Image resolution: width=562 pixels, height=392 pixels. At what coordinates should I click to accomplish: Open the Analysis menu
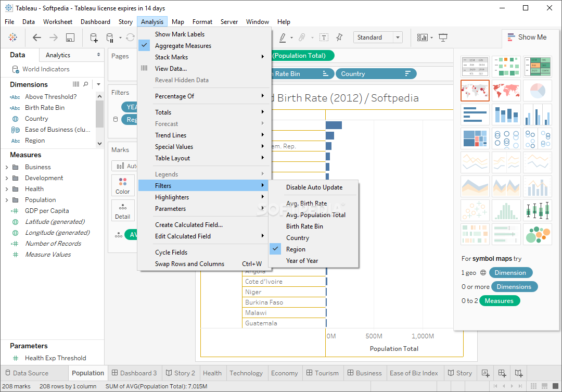pyautogui.click(x=152, y=22)
